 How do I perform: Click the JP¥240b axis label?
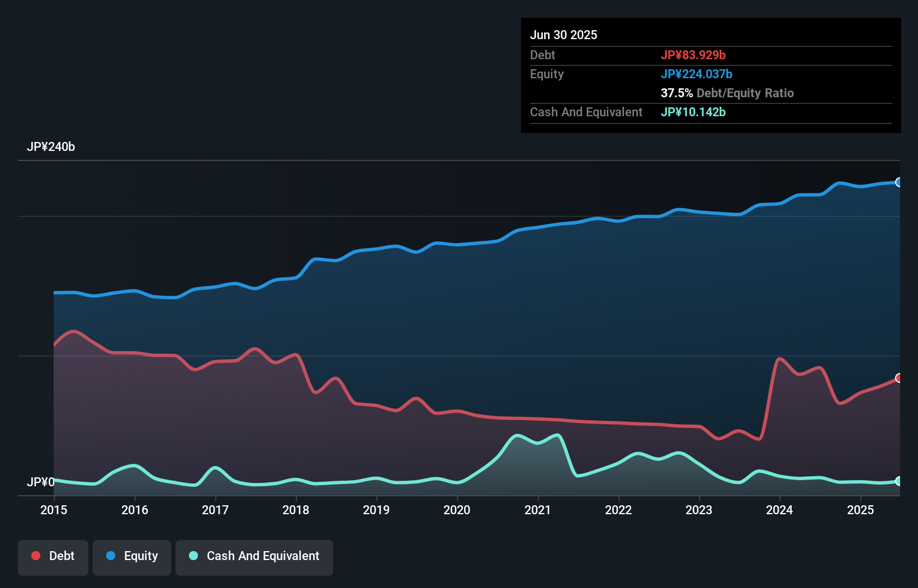tap(51, 147)
